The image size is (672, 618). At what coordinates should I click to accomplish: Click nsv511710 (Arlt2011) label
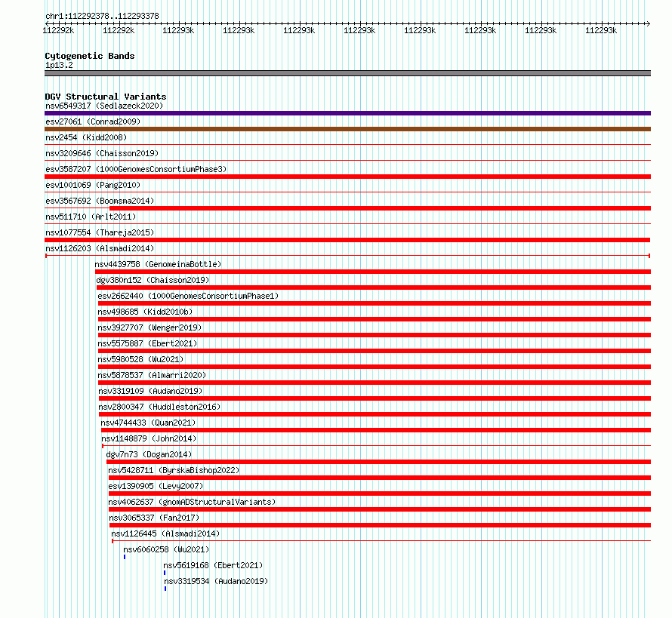[91, 217]
